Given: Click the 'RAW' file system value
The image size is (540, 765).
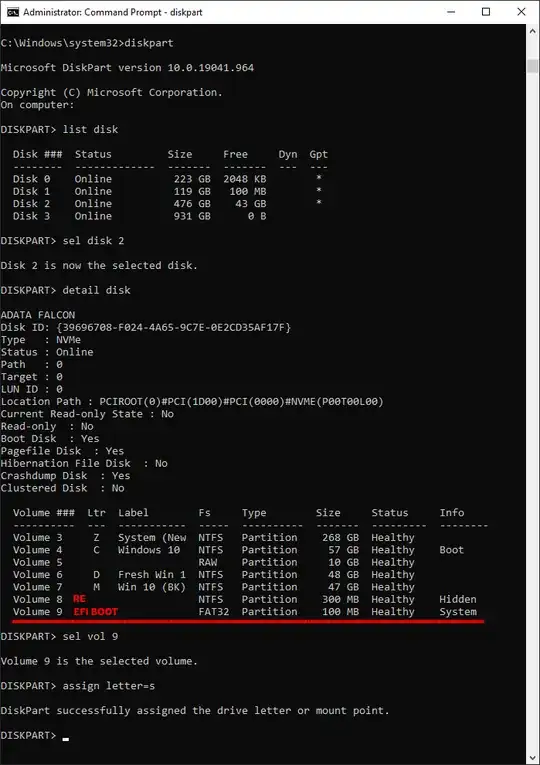Looking at the screenshot, I should (x=208, y=563).
